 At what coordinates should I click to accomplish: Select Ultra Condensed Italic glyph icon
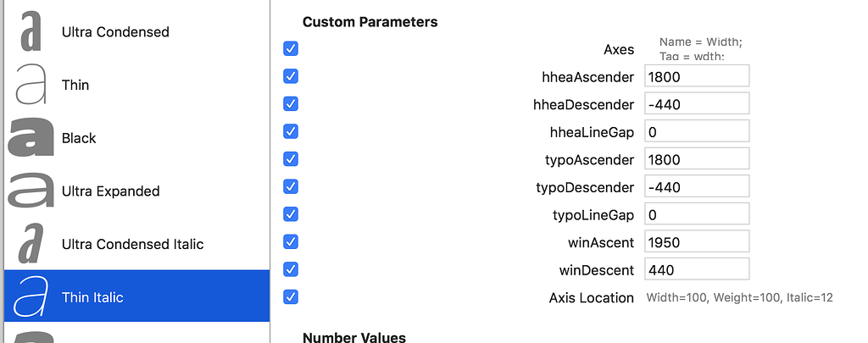point(31,244)
